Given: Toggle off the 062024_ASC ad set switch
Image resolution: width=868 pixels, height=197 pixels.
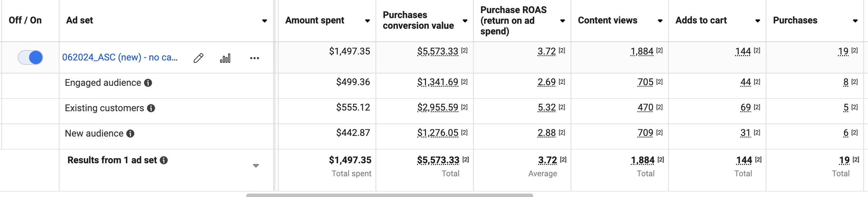Looking at the screenshot, I should click(31, 58).
